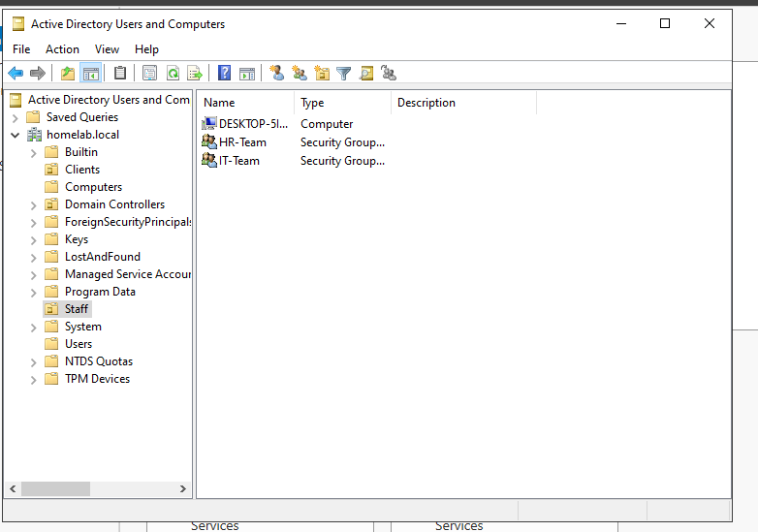Click the Create new organizational unit icon
This screenshot has width=758, height=532.
tap(322, 73)
